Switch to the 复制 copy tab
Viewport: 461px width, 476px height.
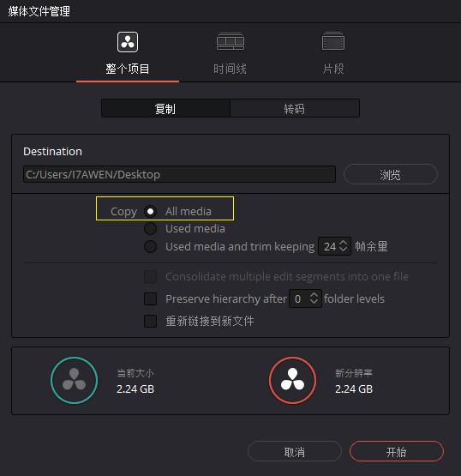[x=165, y=108]
